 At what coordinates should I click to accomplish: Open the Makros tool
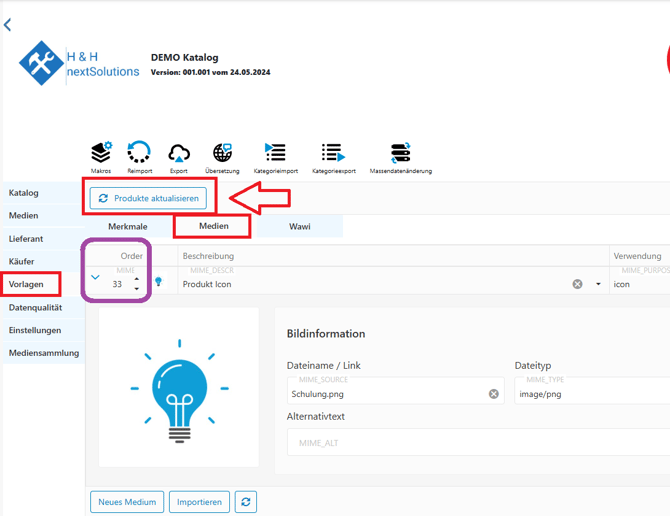[x=101, y=153]
